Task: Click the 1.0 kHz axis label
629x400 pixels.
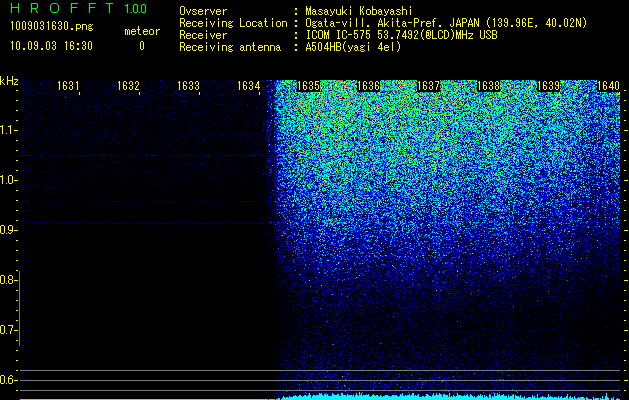Action: pos(7,180)
